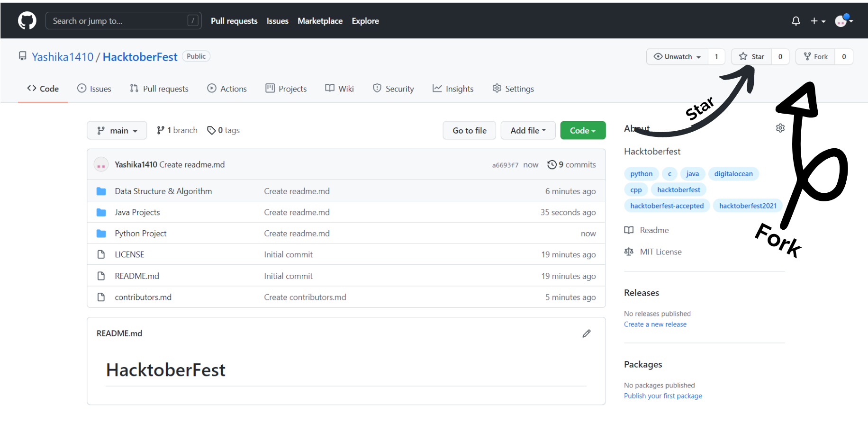Open Explore in top navigation

(365, 21)
